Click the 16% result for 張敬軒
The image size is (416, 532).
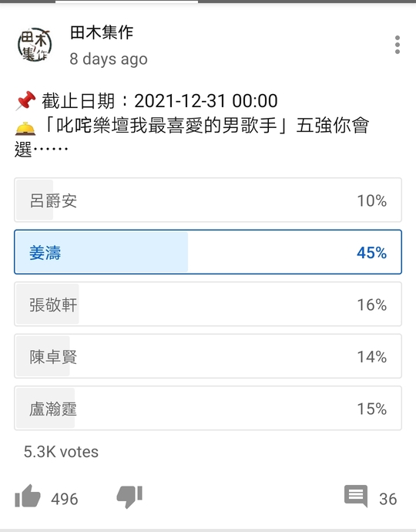(x=371, y=305)
